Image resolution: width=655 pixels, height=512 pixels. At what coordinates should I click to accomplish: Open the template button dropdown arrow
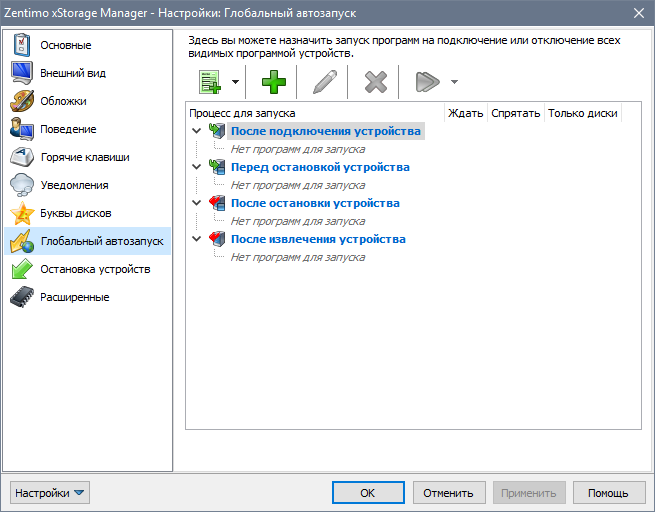[235, 82]
